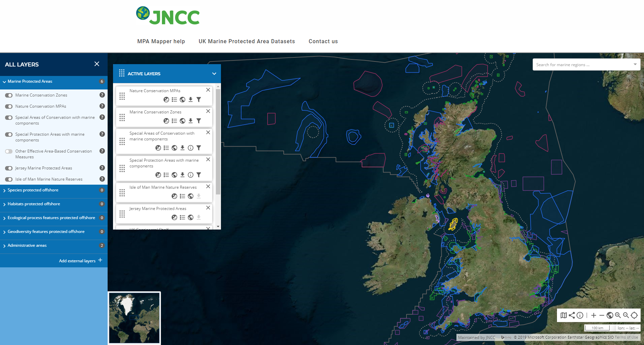Click the download icon on Marine Conservation Zones layer
The width and height of the screenshot is (644, 345).
tap(191, 121)
